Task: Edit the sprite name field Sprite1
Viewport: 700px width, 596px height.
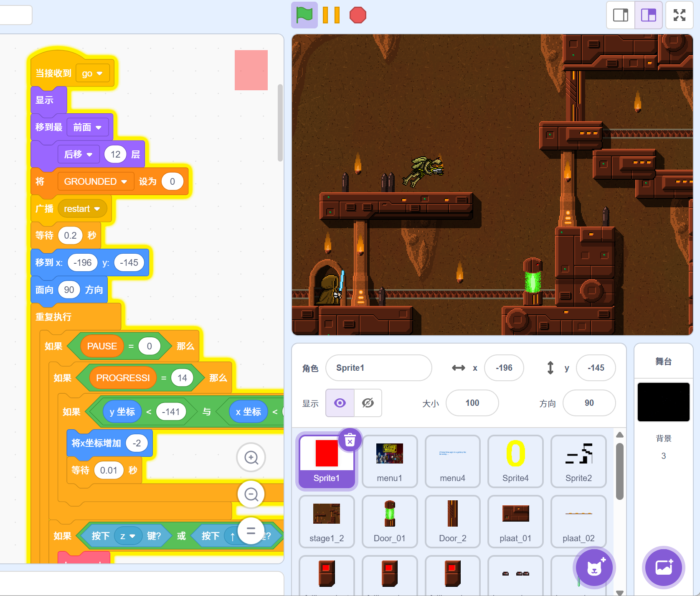Action: (x=378, y=368)
